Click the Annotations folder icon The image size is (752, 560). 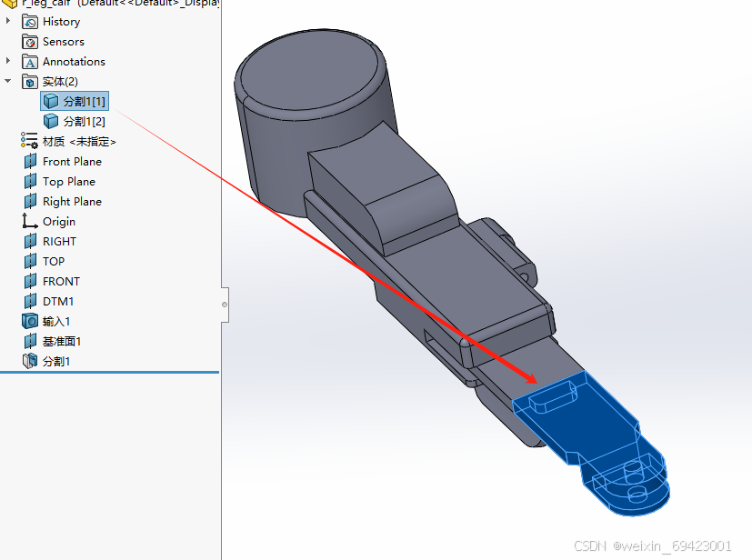coord(30,62)
